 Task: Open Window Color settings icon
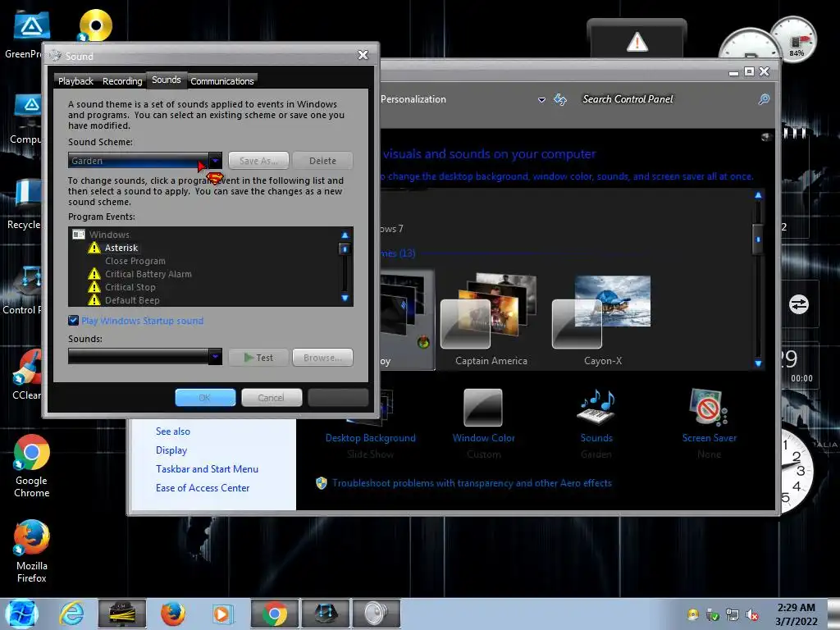(483, 409)
